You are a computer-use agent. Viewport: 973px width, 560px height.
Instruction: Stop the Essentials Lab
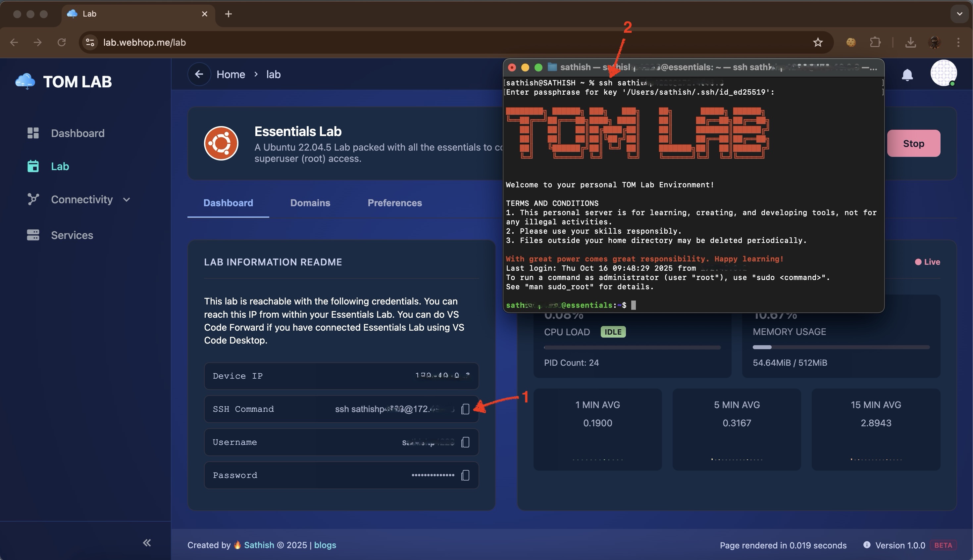(914, 143)
